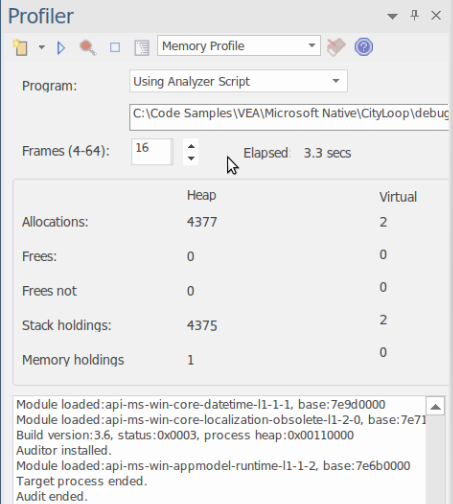
Task: Click the new profiler file icon
Action: click(x=20, y=47)
